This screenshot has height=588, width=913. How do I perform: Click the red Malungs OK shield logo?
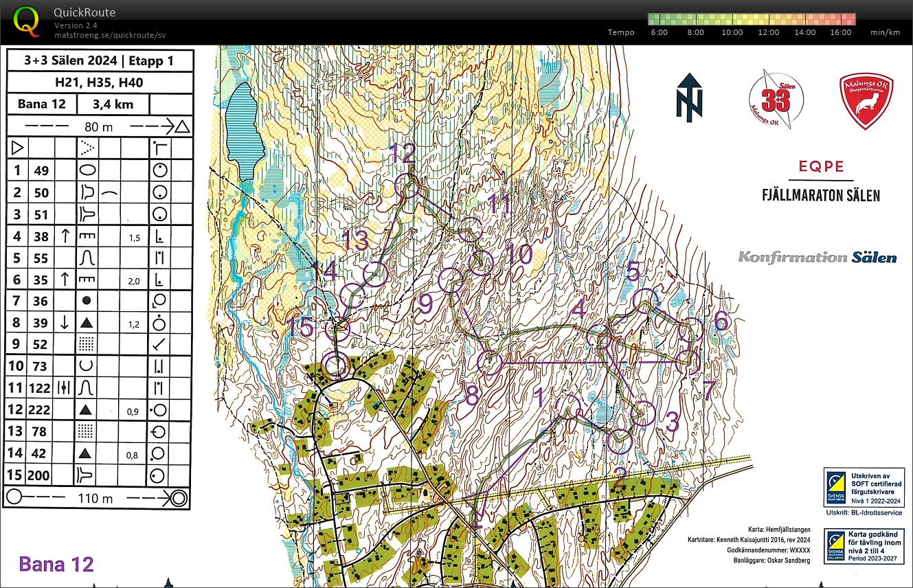(x=866, y=101)
